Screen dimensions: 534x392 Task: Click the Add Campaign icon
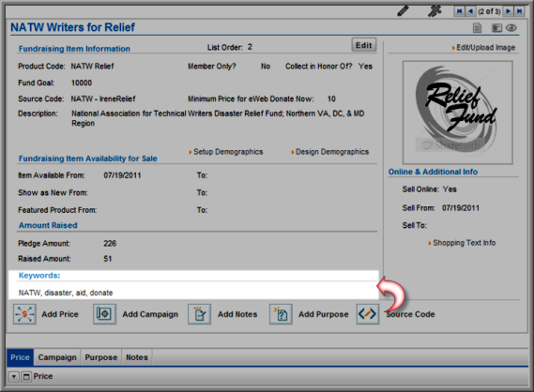coord(104,314)
